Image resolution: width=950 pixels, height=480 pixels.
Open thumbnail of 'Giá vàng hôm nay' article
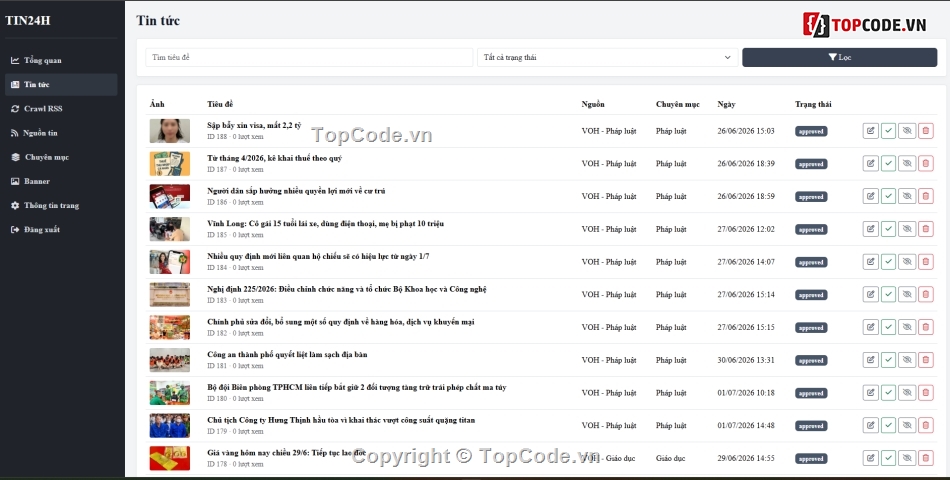[x=170, y=458]
